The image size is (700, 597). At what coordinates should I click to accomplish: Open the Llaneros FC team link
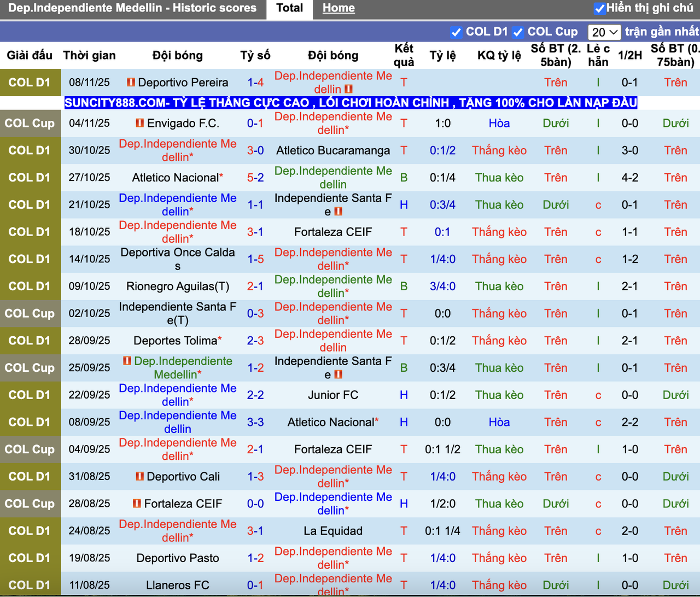click(x=178, y=586)
